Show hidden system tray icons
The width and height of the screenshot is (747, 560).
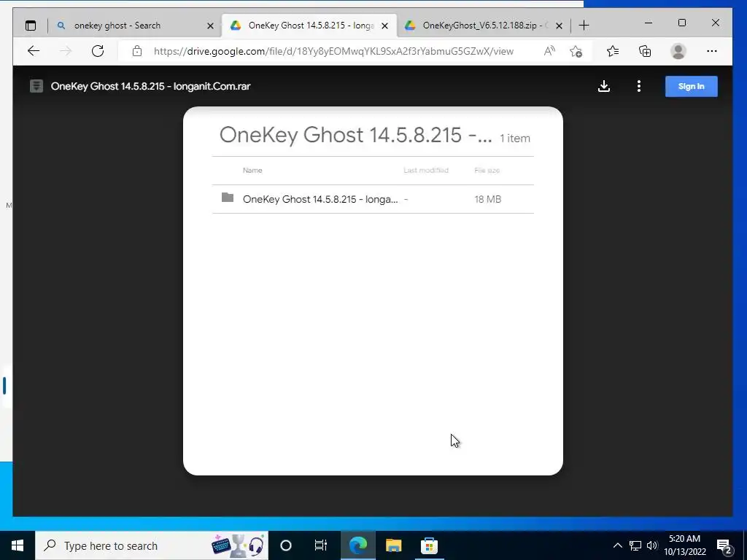click(x=617, y=545)
